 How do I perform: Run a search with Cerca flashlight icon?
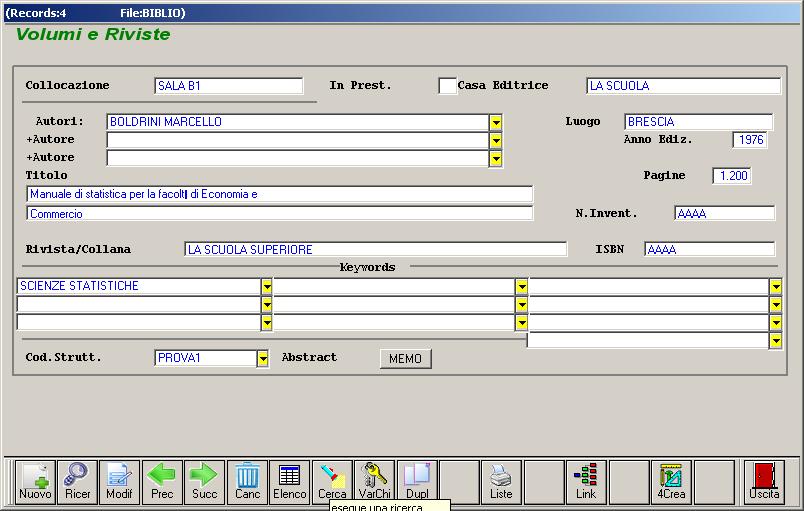[x=332, y=482]
